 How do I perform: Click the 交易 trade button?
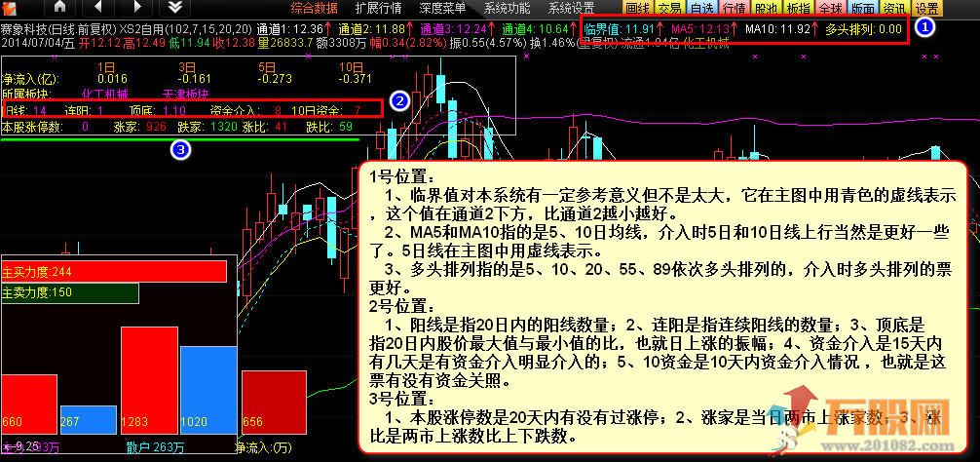coord(669,8)
